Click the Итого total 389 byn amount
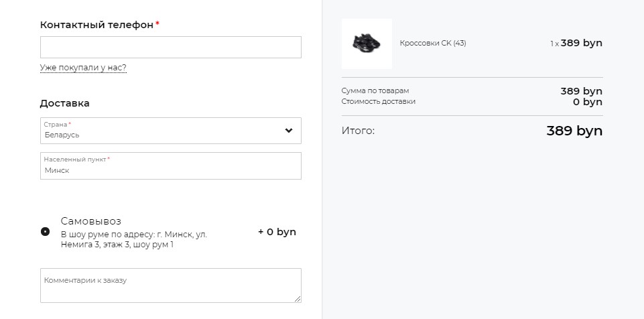 click(574, 131)
